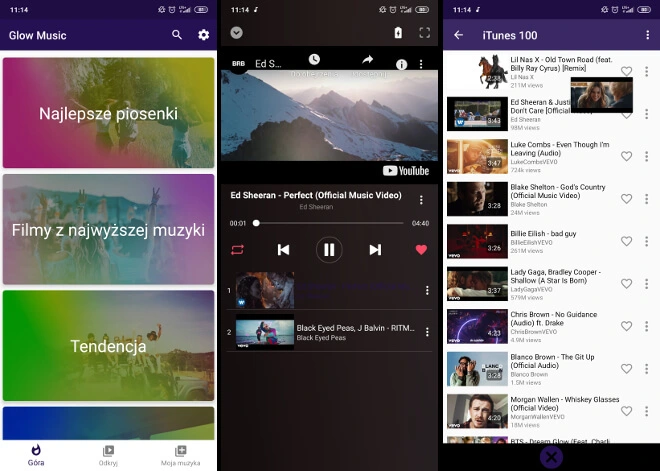This screenshot has width=660, height=471.
Task: Open Tendencja category card
Action: click(109, 346)
